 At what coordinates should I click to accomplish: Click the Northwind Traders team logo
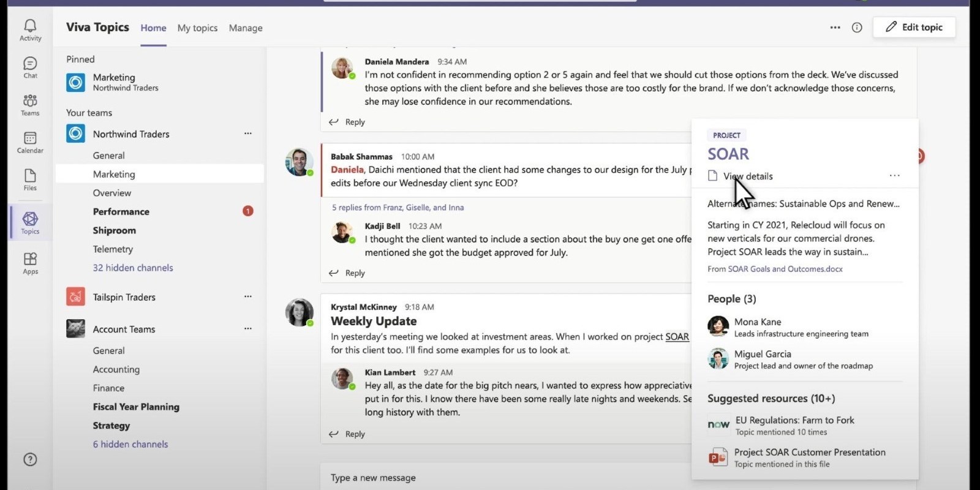point(76,134)
